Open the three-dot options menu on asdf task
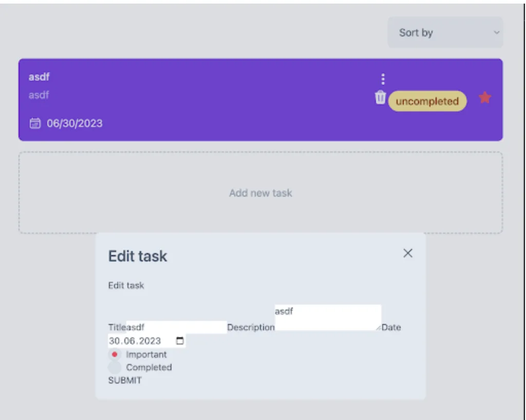 pos(383,79)
